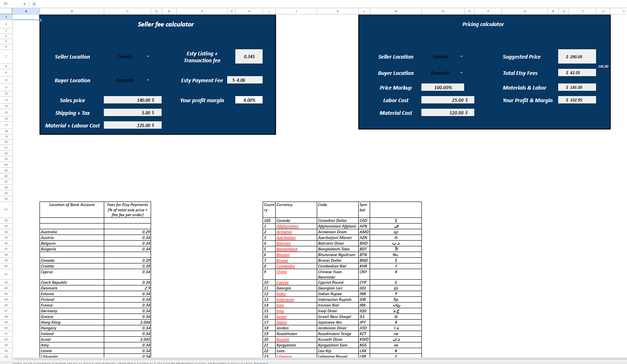Open Seller Location dropdown in Pricing calculator
Screen dimensions: 627x364
click(461, 57)
